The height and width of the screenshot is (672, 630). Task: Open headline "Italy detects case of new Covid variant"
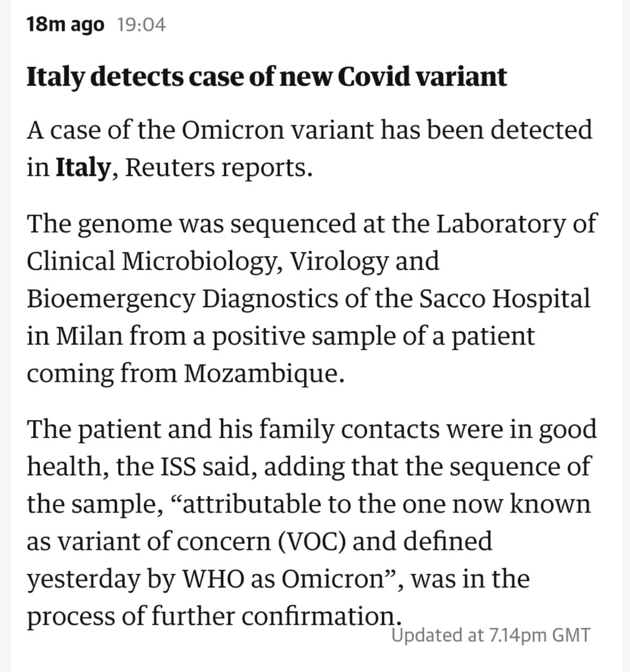pyautogui.click(x=267, y=77)
